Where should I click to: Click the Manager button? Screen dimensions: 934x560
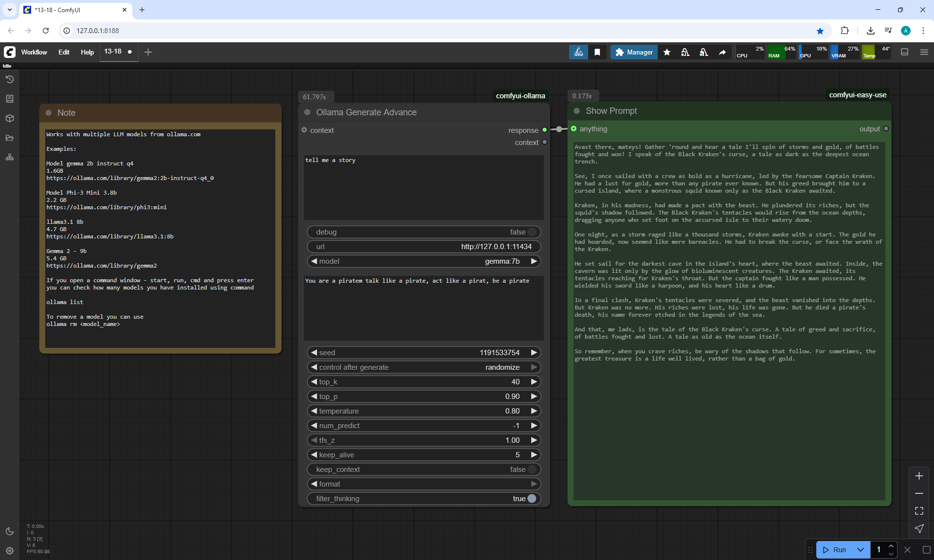point(634,52)
